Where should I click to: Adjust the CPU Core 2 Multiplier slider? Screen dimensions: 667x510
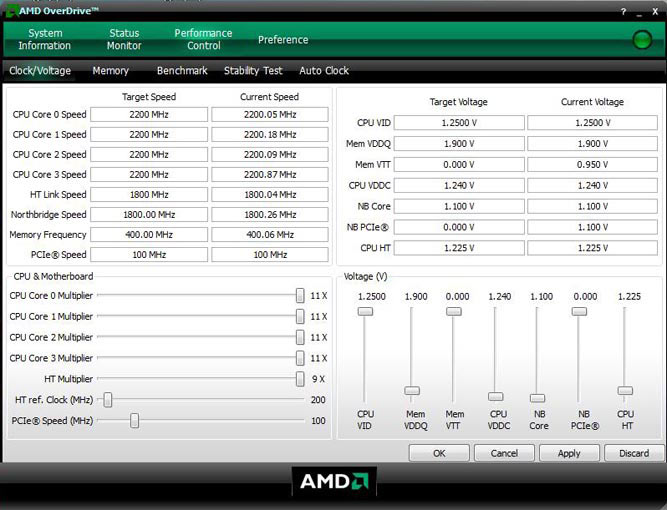[x=300, y=337]
